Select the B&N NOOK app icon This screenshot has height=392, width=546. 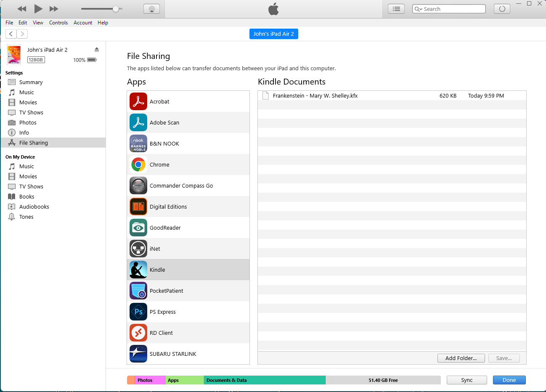[x=138, y=143]
